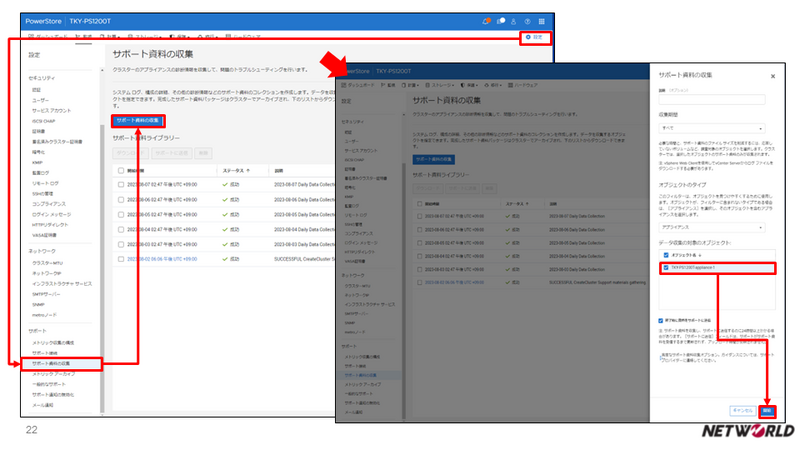Select ネットワークIP in left settings sidebar

tap(46, 273)
